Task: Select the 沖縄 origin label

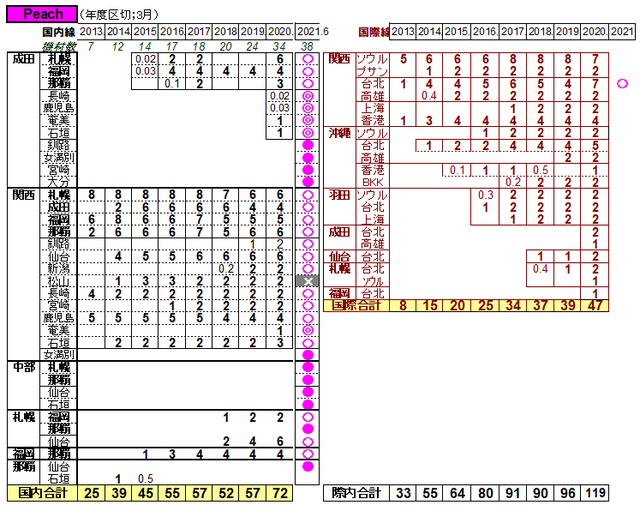Action: (x=339, y=133)
